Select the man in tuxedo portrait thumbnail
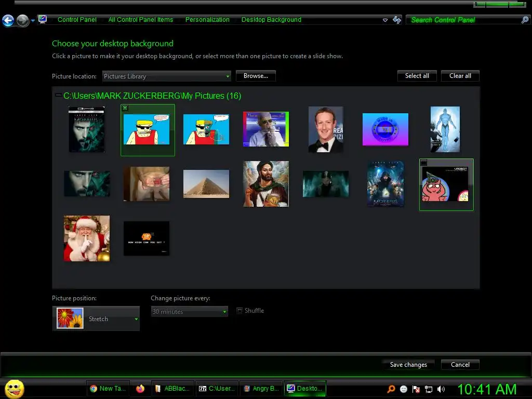Image resolution: width=532 pixels, height=399 pixels. pos(326,129)
